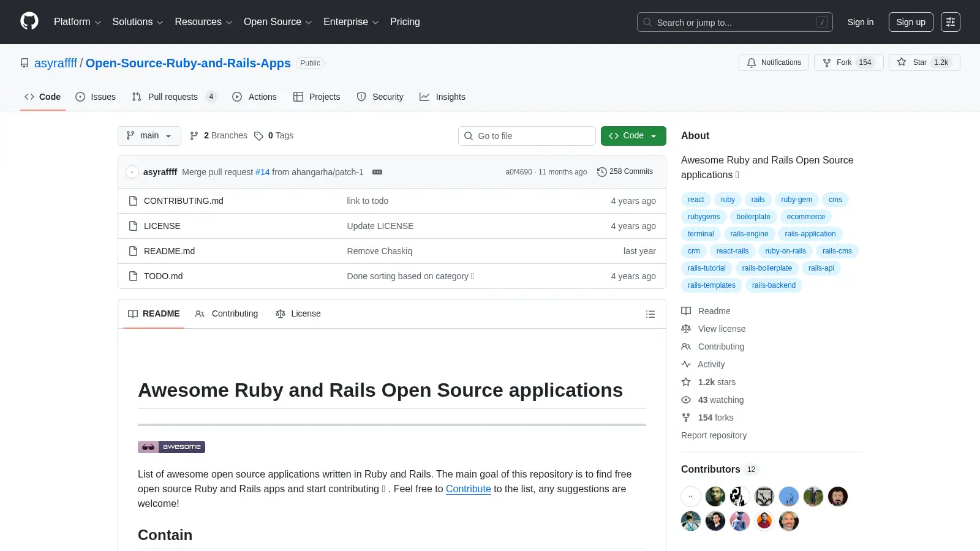The height and width of the screenshot is (551, 980).
Task: Open the asyraffff owner profile link
Action: [56, 63]
